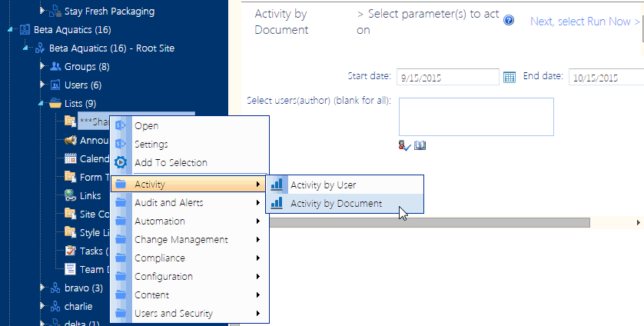Click the Beta Aquatics (16) site collection icon
644x326 pixels.
click(25, 29)
